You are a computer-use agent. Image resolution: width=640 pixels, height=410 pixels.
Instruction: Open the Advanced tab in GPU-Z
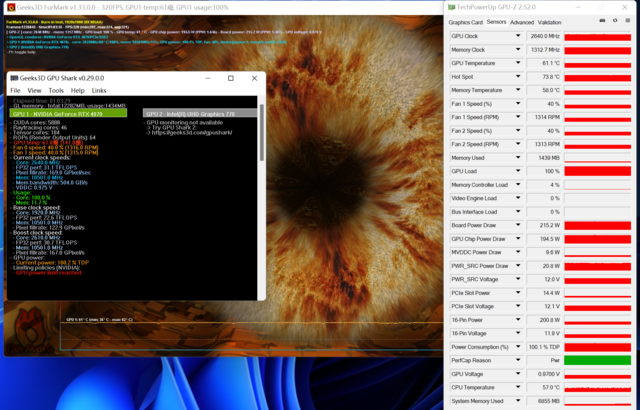[521, 22]
